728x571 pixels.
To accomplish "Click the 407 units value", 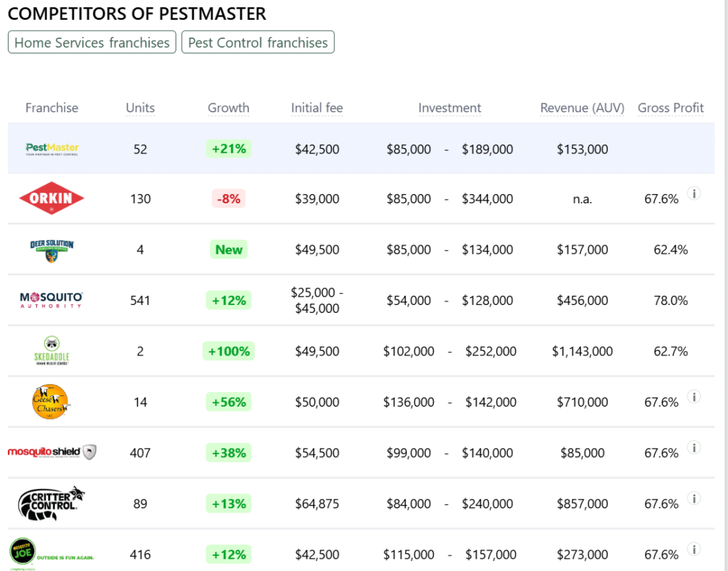I will [140, 453].
